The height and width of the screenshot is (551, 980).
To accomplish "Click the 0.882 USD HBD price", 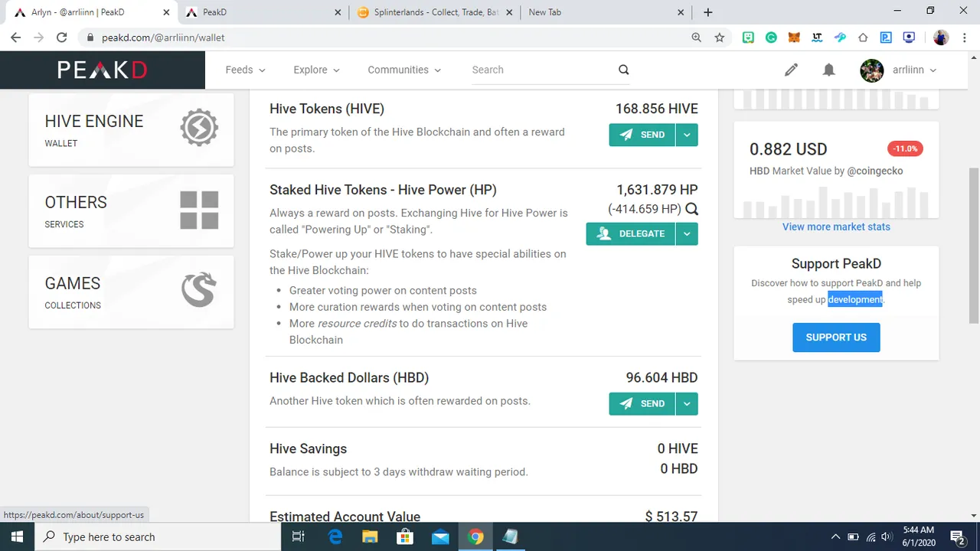I will [789, 149].
